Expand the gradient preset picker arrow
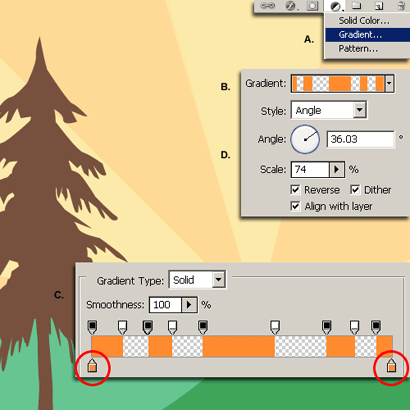The height and width of the screenshot is (410, 410). tap(389, 83)
